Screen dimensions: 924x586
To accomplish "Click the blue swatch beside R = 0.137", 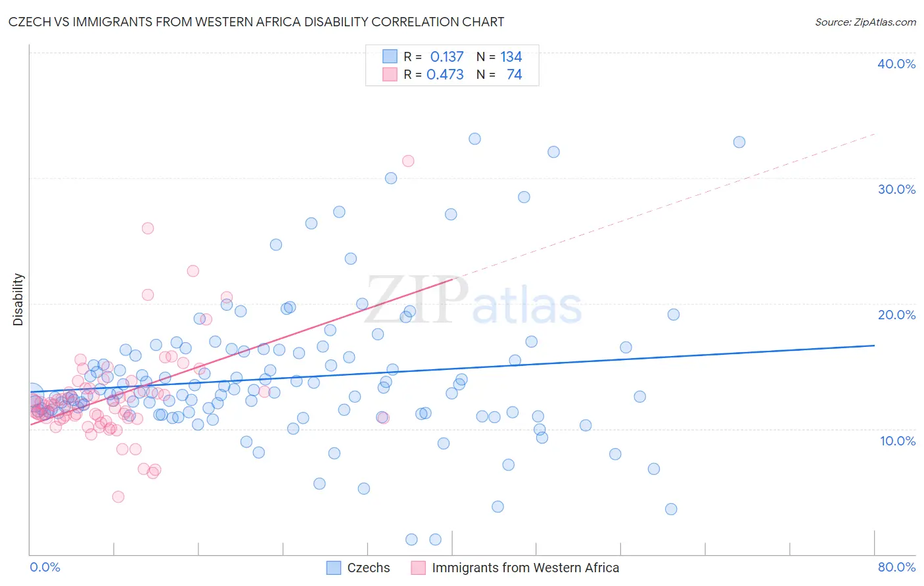I will 390,56.
